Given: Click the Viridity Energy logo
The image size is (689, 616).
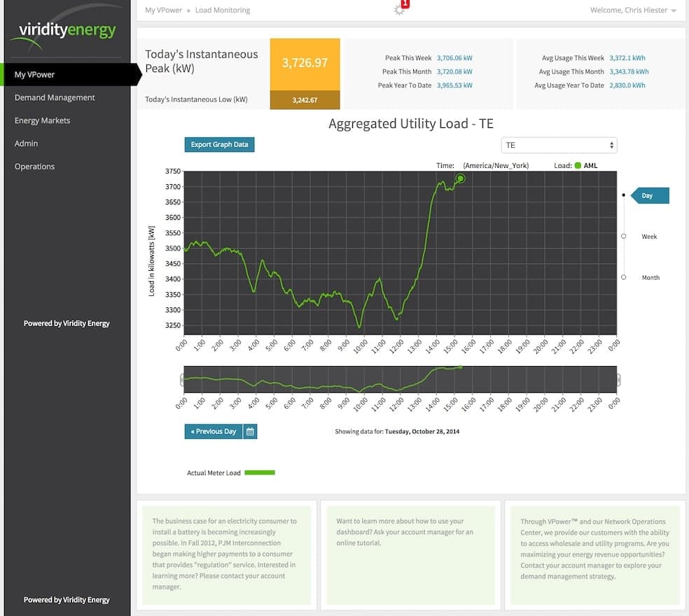Looking at the screenshot, I should coord(67,33).
